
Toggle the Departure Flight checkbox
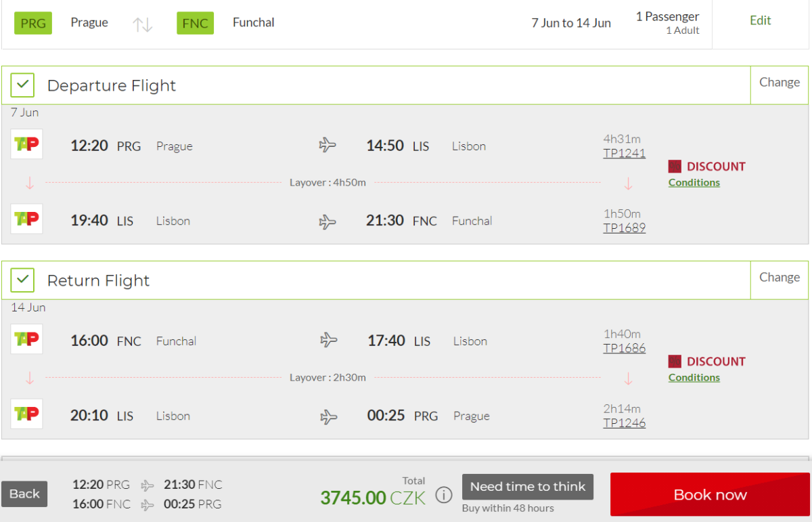coord(24,85)
